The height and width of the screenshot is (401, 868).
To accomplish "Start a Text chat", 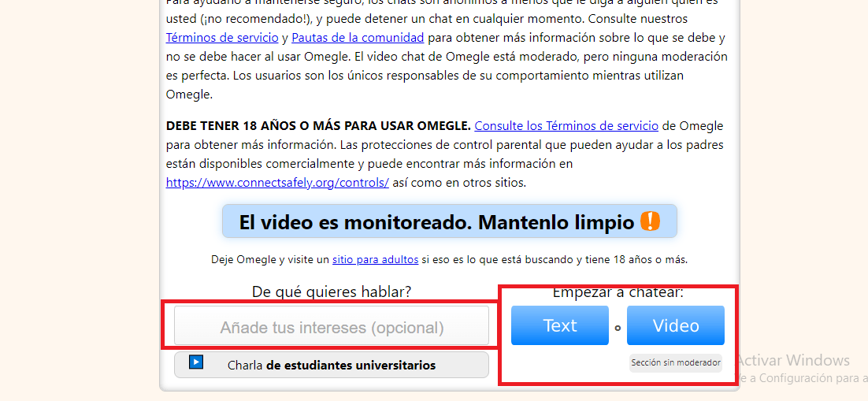I will (x=560, y=325).
